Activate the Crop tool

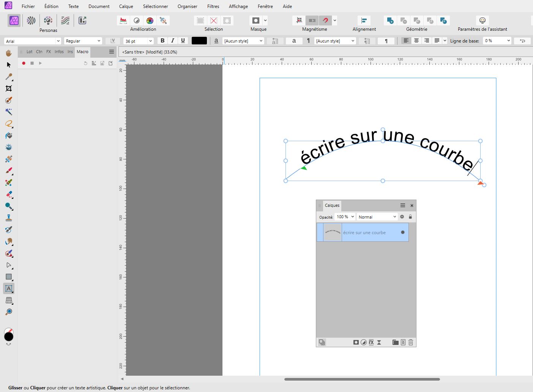pyautogui.click(x=9, y=88)
